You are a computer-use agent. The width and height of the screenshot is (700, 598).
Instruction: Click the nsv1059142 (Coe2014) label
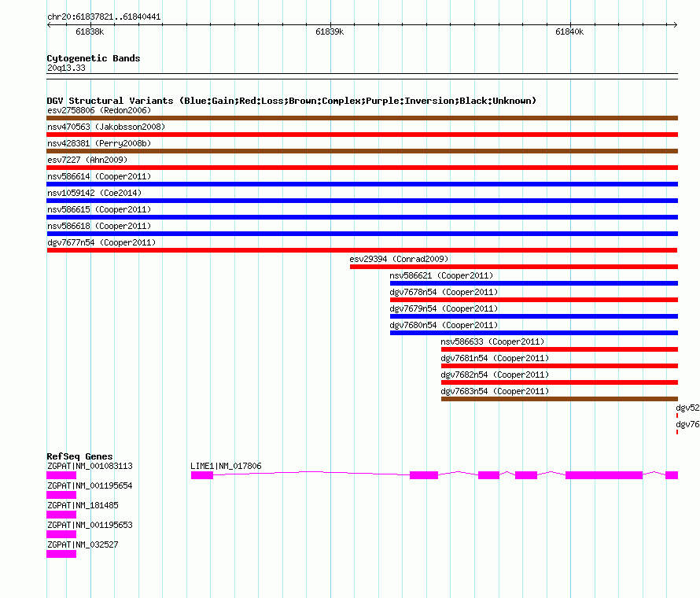pos(94,193)
